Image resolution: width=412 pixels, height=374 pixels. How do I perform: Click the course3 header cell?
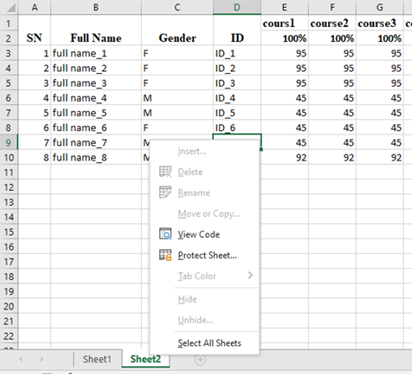[380, 23]
